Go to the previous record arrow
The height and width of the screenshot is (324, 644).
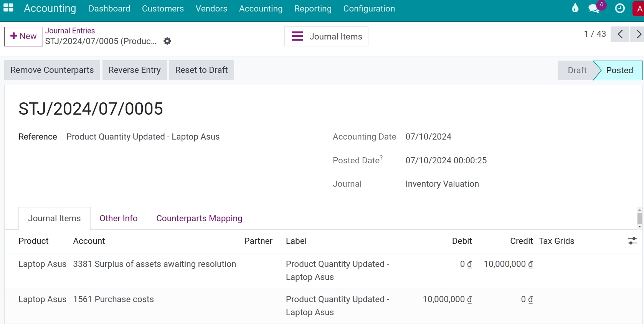620,34
